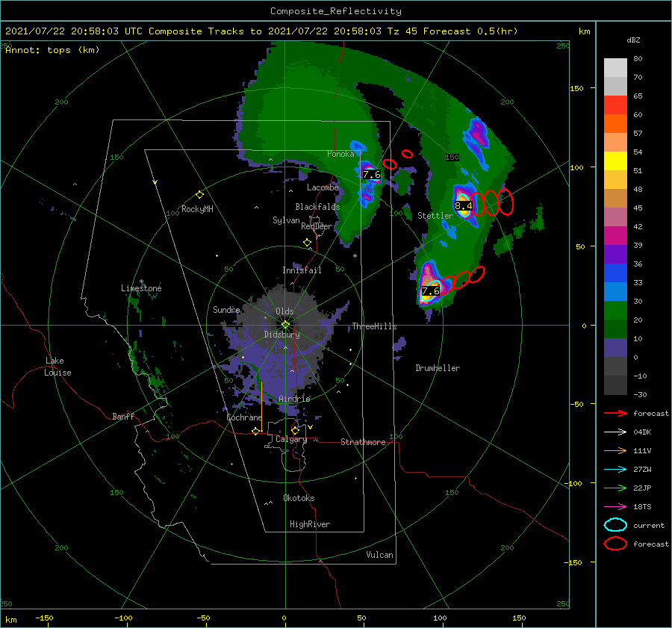Viewport: 672px width, 628px height.
Task: Click the Stettler town label
Action: [x=435, y=216]
